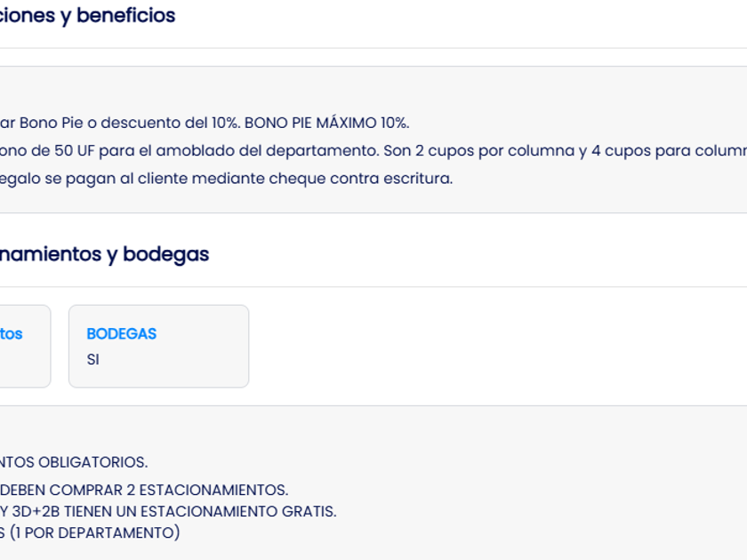
Task: Click the heading ending in "y bodegas"
Action: point(104,254)
